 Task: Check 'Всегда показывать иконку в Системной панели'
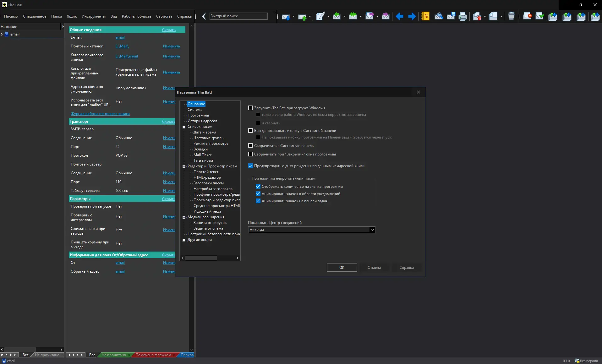click(x=250, y=131)
